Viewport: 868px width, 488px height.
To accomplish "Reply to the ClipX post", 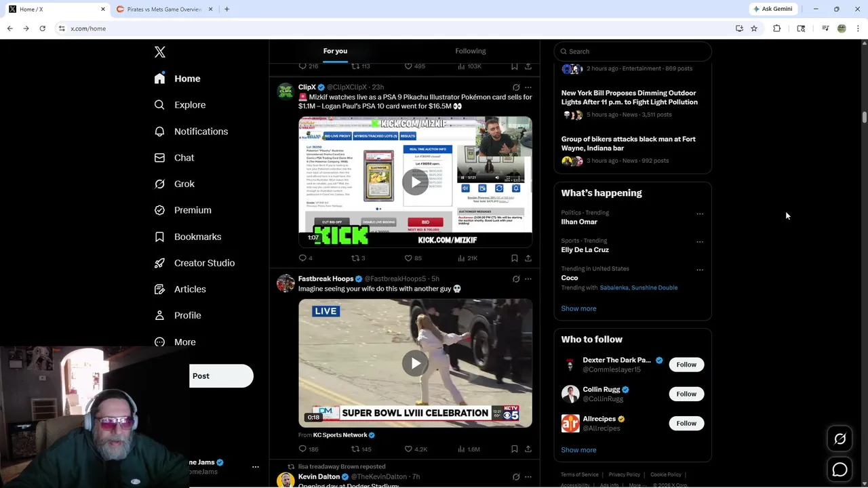I will pyautogui.click(x=305, y=258).
